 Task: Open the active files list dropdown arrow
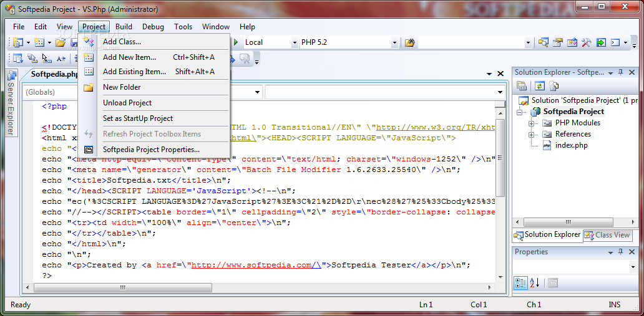[x=489, y=74]
